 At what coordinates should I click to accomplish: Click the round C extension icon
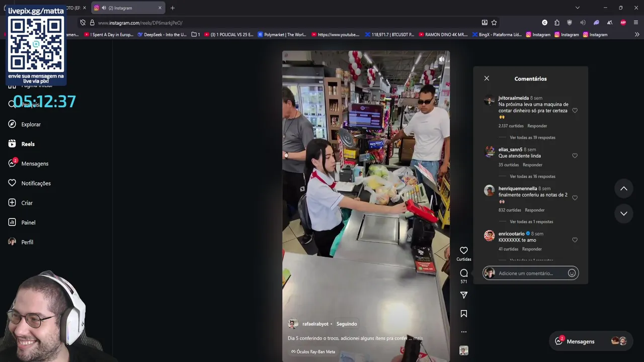544,23
